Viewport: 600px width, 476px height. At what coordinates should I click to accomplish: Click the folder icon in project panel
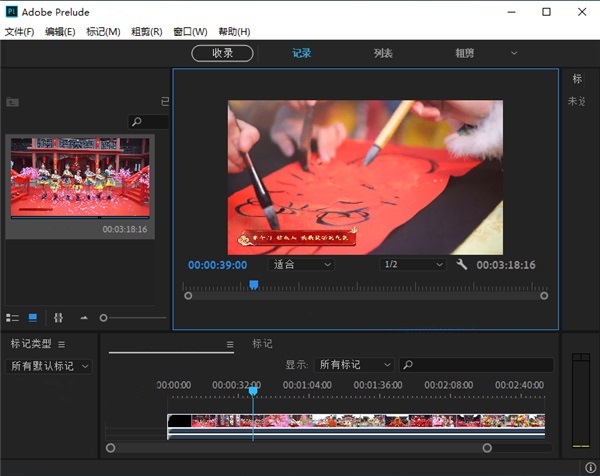(13, 102)
